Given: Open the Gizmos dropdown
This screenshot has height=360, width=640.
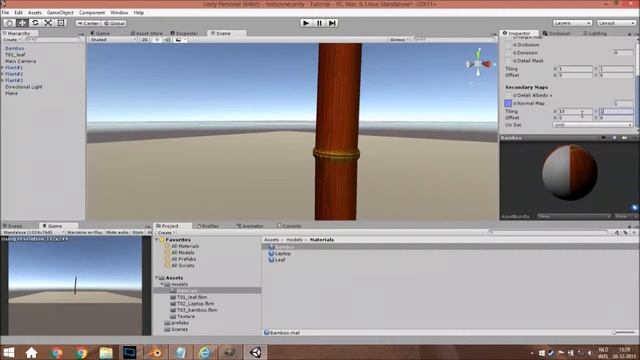Looking at the screenshot, I should click(x=399, y=40).
